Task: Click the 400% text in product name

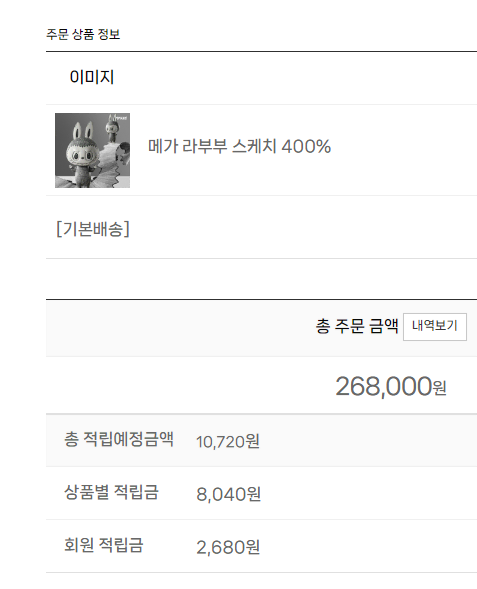Action: (306, 146)
